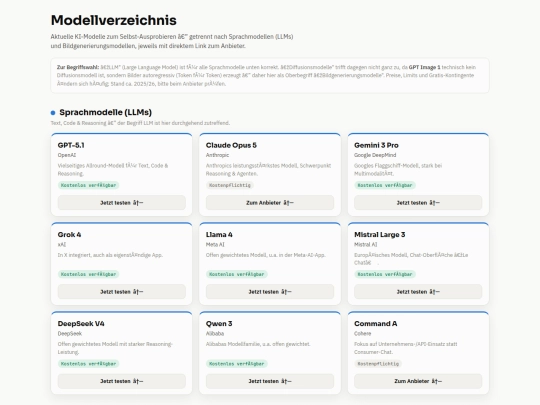
Task: Click the OpenAI provider label
Action: coord(67,155)
